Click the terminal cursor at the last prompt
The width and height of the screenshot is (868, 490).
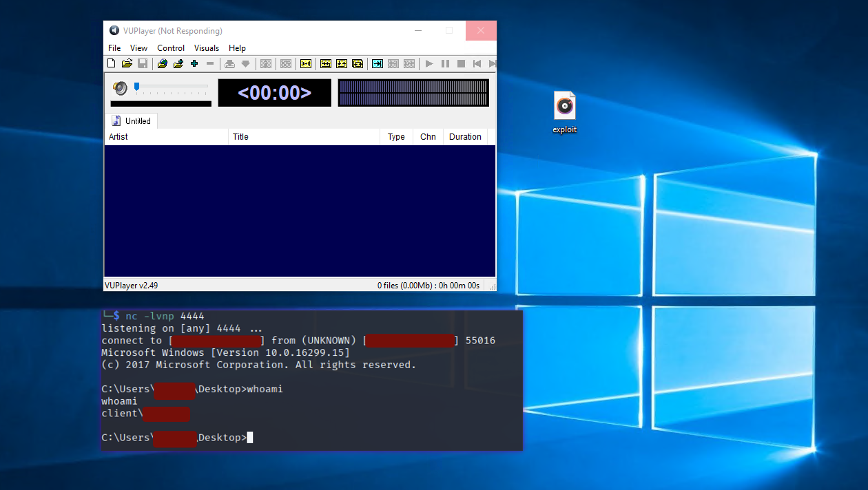pyautogui.click(x=250, y=438)
